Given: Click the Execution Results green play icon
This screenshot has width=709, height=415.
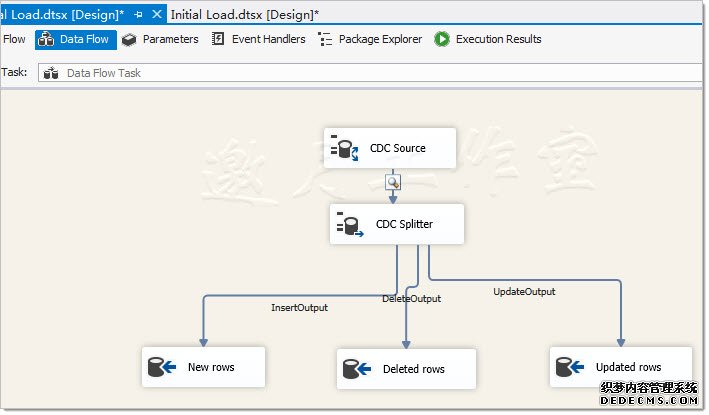Looking at the screenshot, I should [x=441, y=39].
